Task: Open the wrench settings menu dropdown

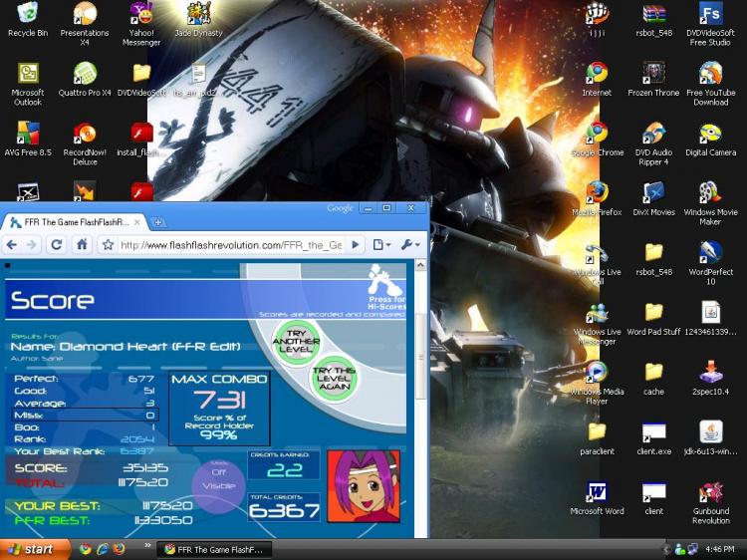Action: (x=410, y=245)
